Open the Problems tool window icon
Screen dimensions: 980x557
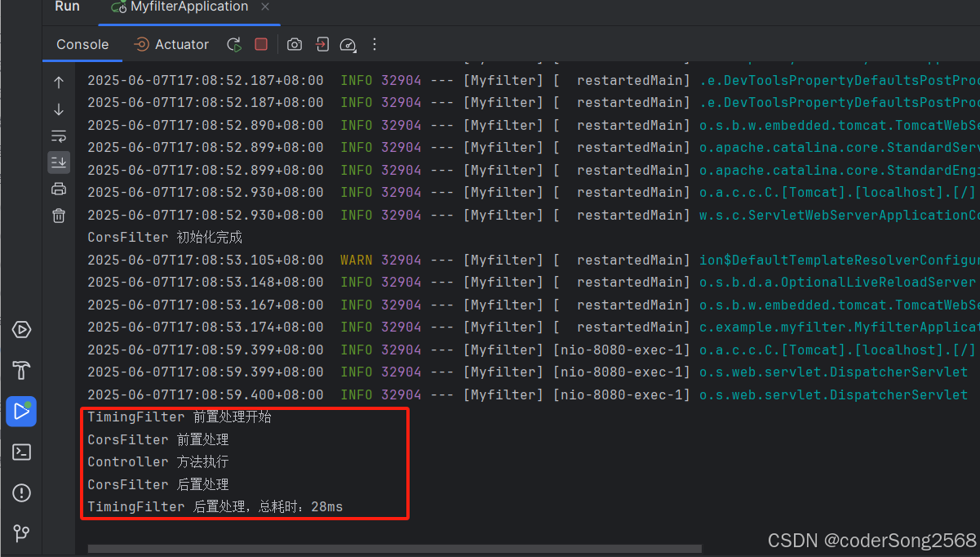[21, 492]
